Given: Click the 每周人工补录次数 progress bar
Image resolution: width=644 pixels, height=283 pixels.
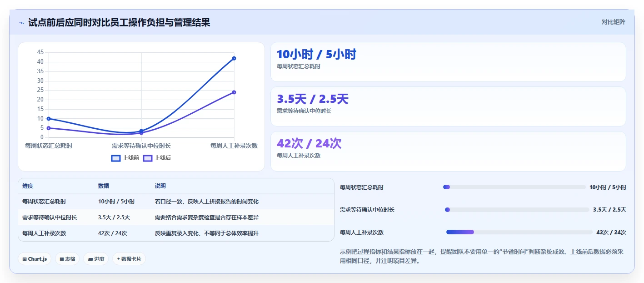Looking at the screenshot, I should pyautogui.click(x=519, y=232).
